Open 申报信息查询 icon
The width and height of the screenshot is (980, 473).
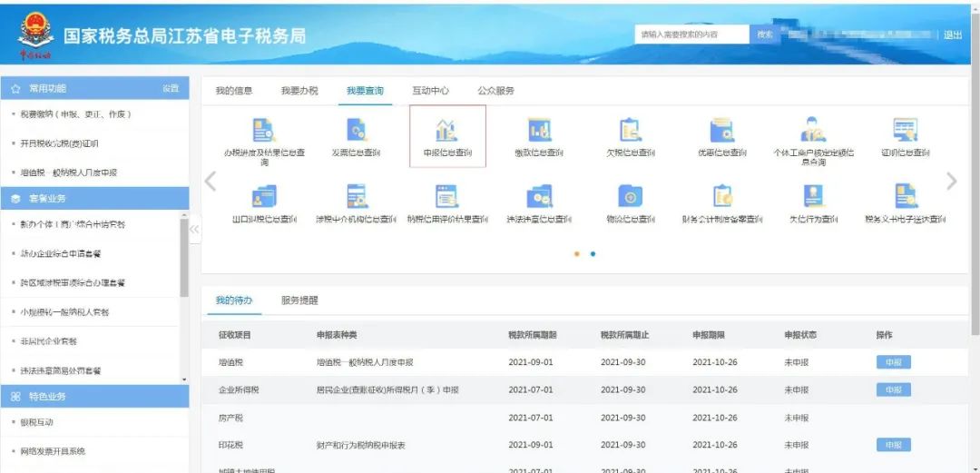pyautogui.click(x=447, y=130)
